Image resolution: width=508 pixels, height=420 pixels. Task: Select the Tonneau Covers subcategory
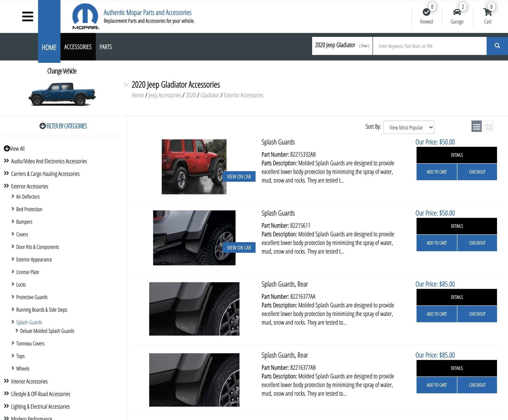click(x=30, y=343)
